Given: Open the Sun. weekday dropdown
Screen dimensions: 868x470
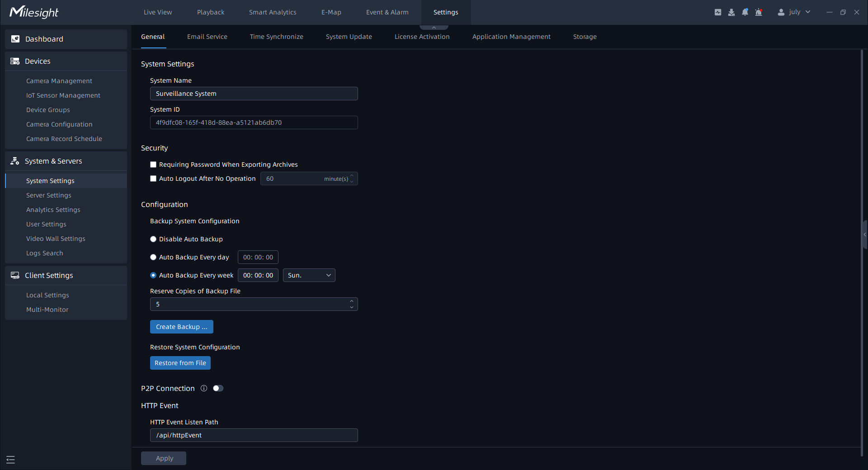Looking at the screenshot, I should tap(309, 275).
